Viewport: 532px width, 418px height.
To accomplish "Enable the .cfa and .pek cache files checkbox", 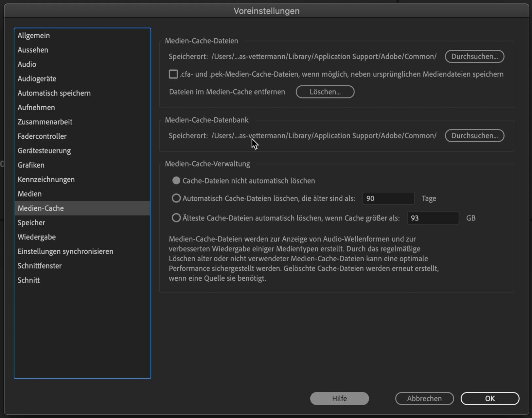I will pos(173,74).
